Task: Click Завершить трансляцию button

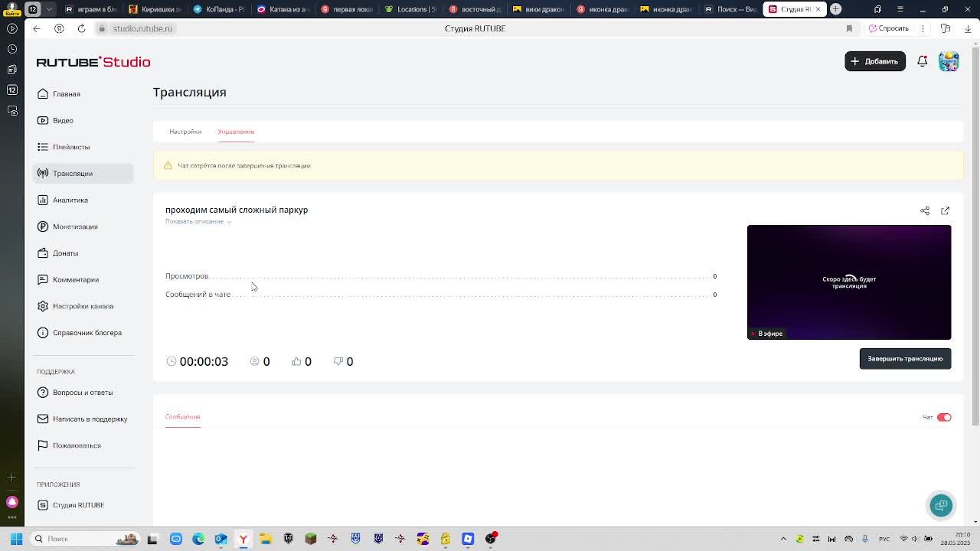Action: pos(905,359)
